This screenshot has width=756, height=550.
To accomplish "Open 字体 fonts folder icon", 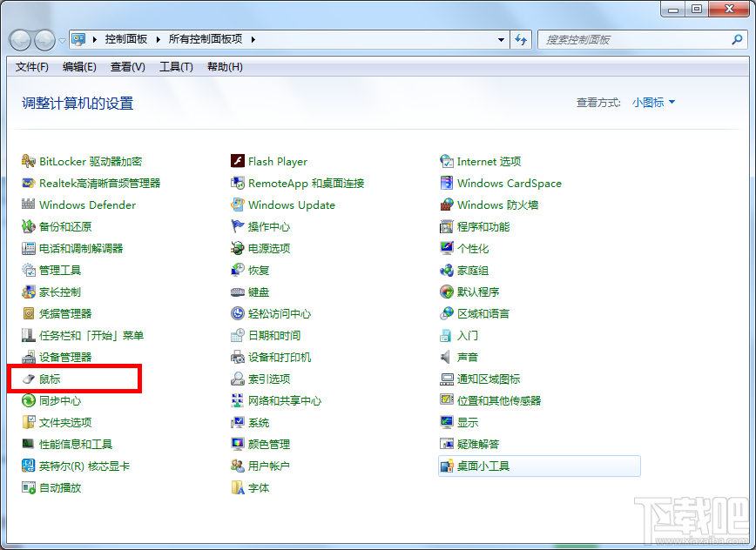I will (238, 488).
